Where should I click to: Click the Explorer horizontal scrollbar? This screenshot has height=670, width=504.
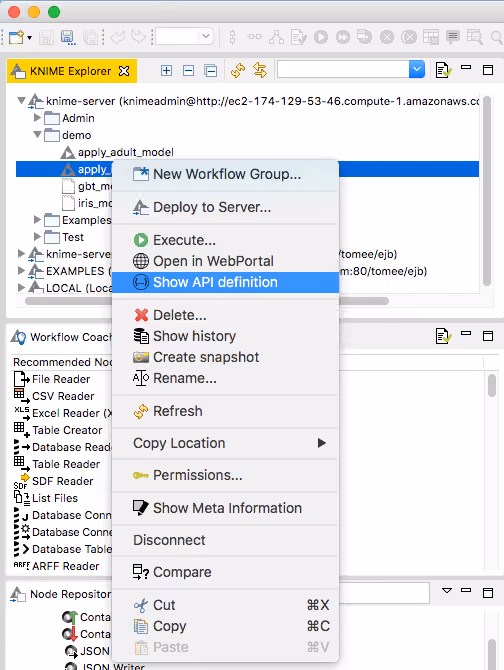tap(207, 301)
